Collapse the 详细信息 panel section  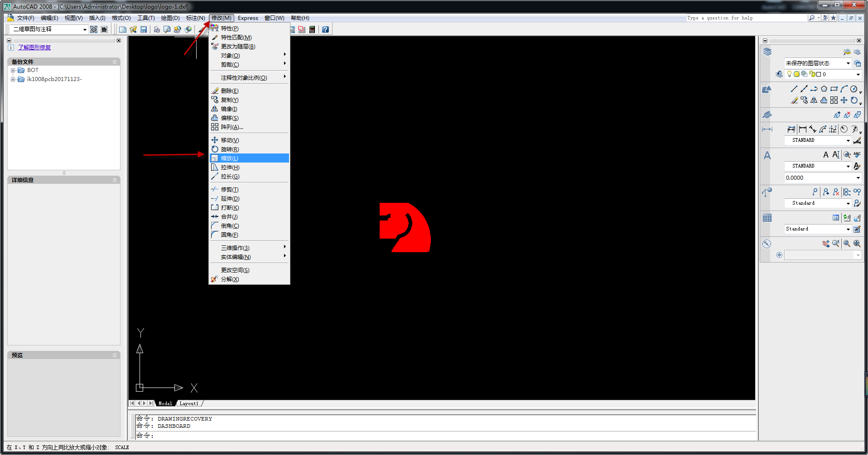(115, 180)
